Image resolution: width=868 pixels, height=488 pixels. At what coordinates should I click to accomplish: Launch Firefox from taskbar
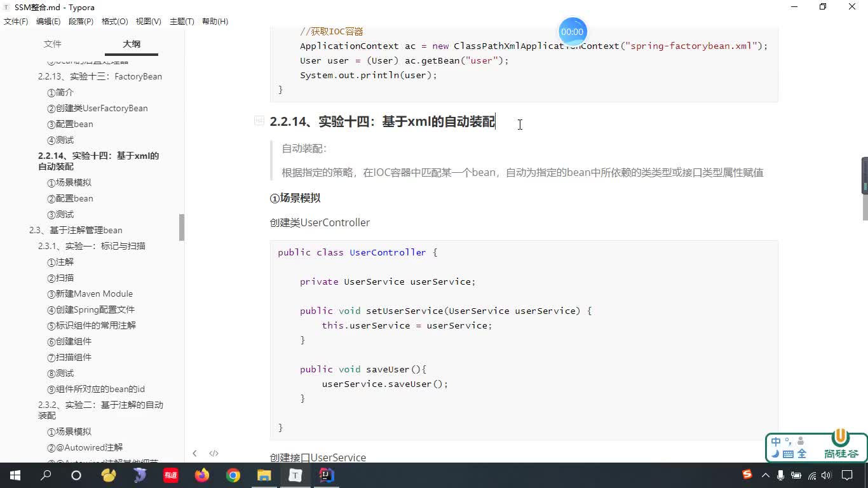click(x=202, y=475)
